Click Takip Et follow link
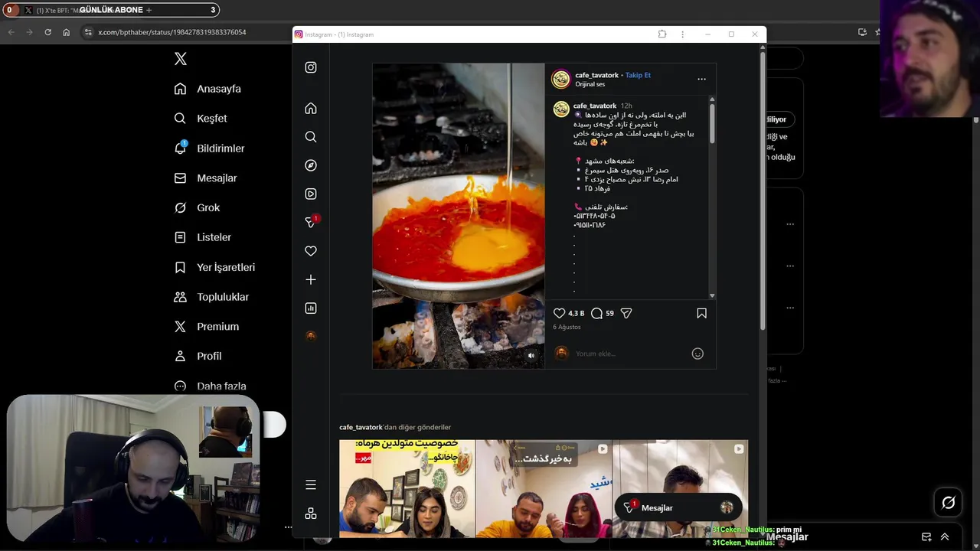Screen dimensions: 980x551 (638, 75)
